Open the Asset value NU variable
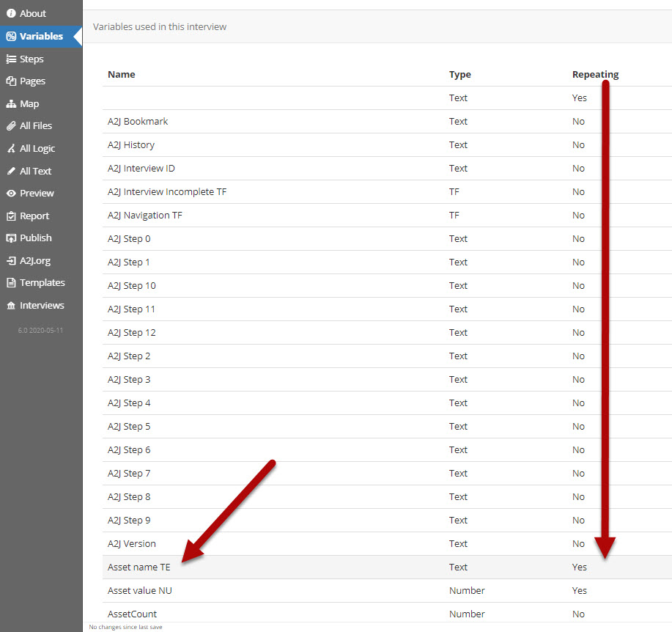This screenshot has height=632, width=672. click(140, 591)
